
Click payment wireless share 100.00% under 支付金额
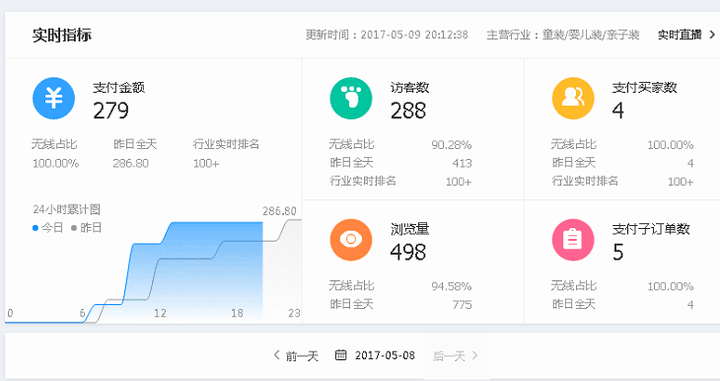56,163
